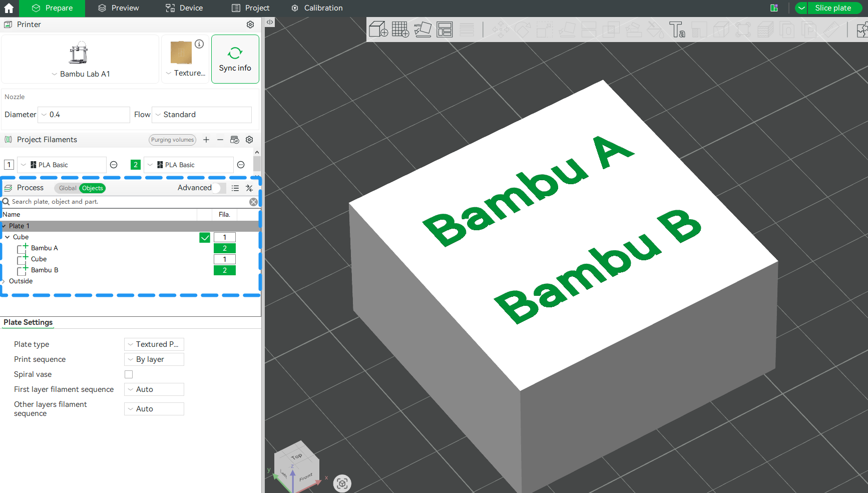The width and height of the screenshot is (868, 493).
Task: Click filament 2 green color swatch
Action: coord(136,165)
